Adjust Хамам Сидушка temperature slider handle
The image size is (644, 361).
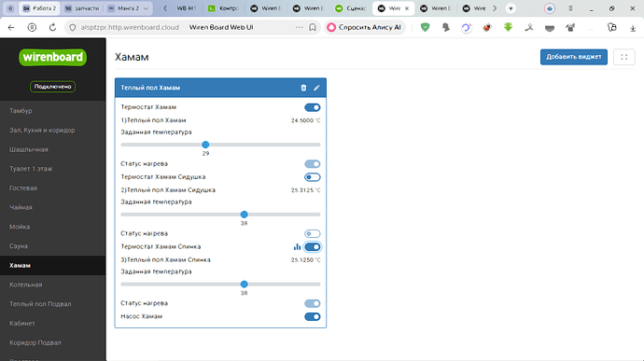(x=244, y=215)
